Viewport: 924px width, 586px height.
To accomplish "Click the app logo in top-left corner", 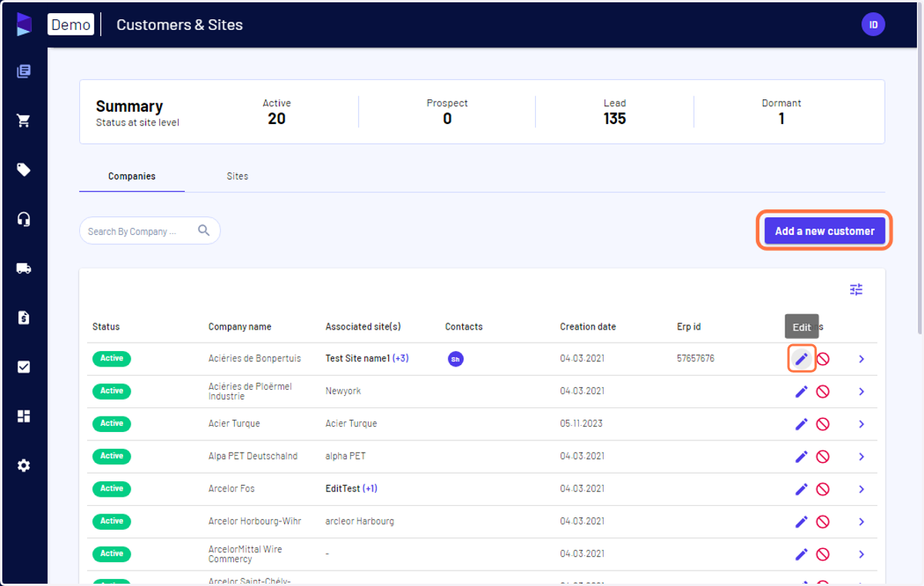I will click(24, 24).
